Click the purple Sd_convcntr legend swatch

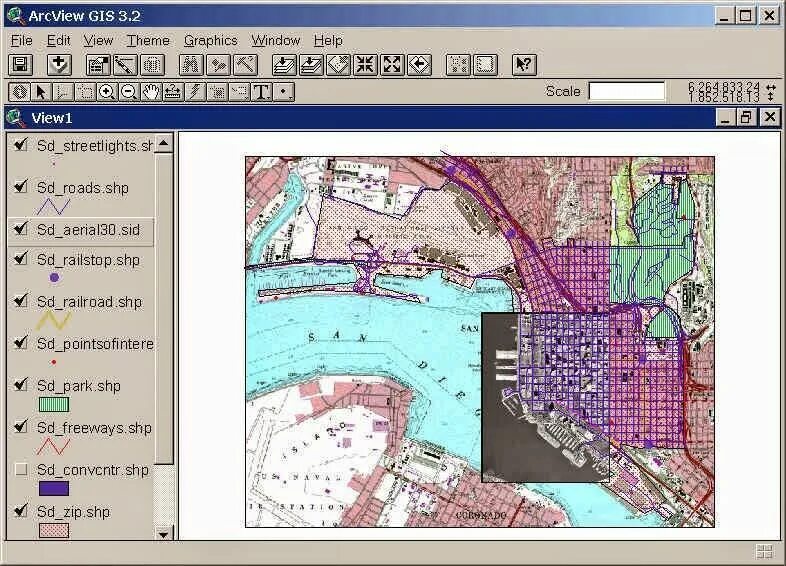coord(54,488)
